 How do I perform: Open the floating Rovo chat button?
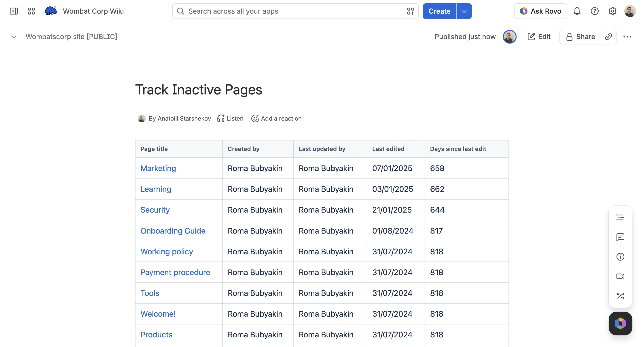pos(620,324)
